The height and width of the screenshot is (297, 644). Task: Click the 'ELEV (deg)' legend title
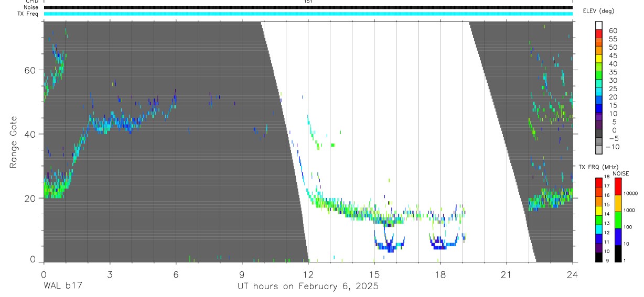(x=599, y=11)
